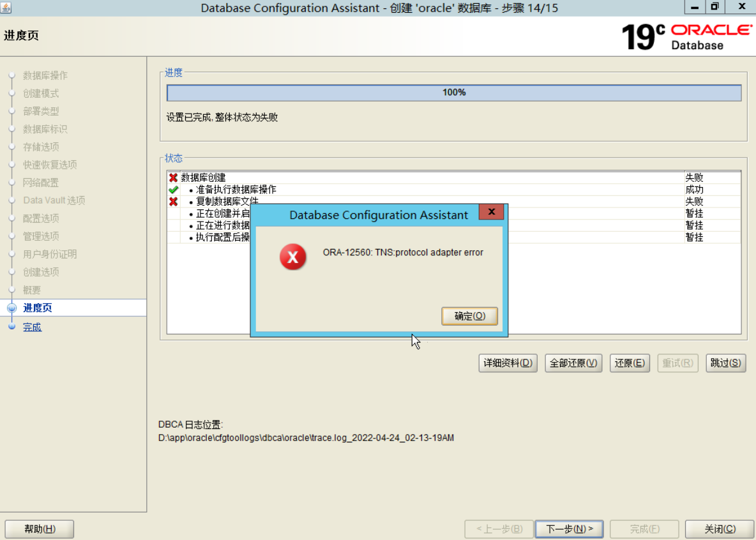This screenshot has width=756, height=540.
Task: Click the 设置已完成, 整体状态为失败 message
Action: (x=222, y=117)
